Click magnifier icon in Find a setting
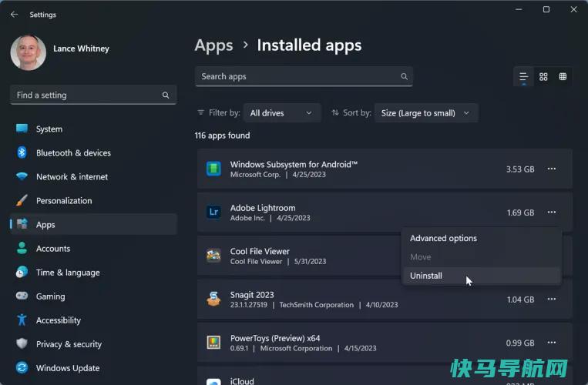This screenshot has width=588, height=385. [166, 95]
